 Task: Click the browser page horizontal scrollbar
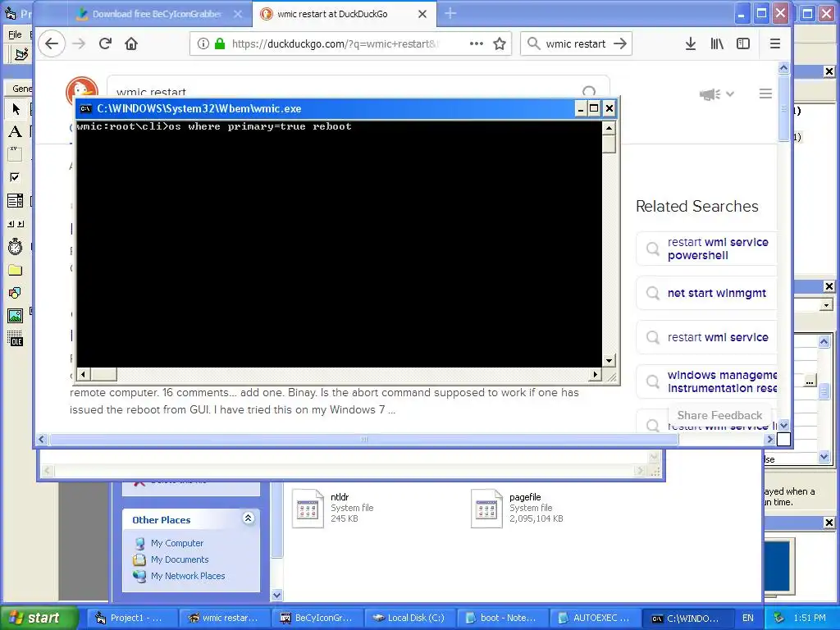(x=364, y=440)
